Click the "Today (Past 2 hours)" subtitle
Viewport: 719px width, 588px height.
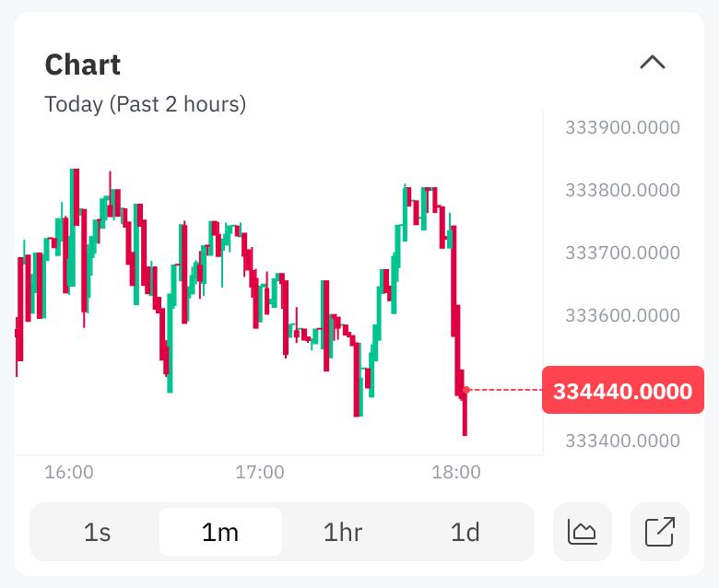click(x=146, y=104)
